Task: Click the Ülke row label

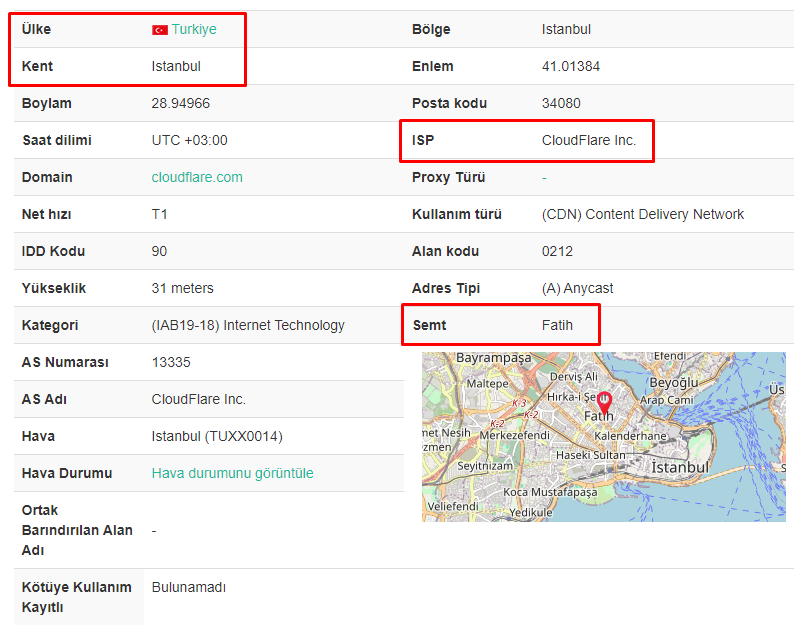Action: pos(36,29)
